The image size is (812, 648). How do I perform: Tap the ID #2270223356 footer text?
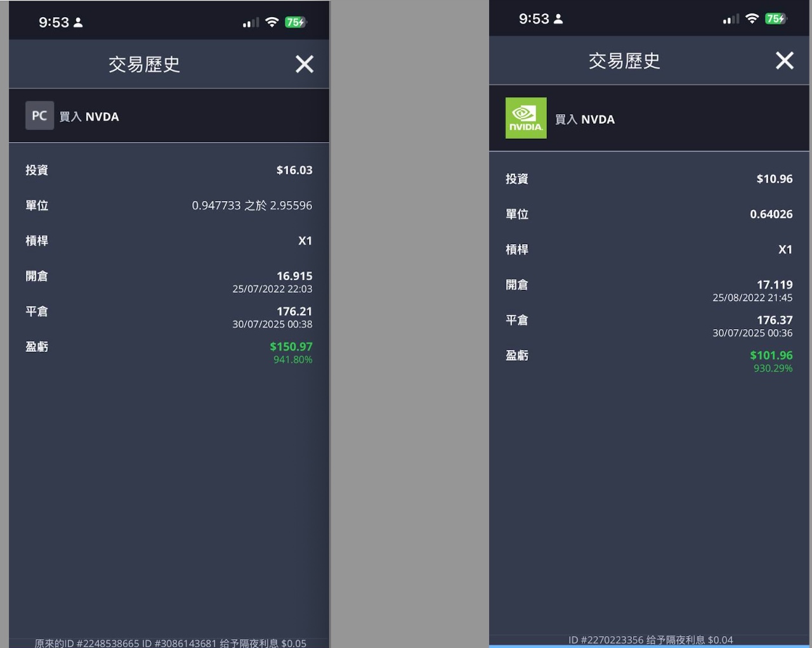point(606,640)
